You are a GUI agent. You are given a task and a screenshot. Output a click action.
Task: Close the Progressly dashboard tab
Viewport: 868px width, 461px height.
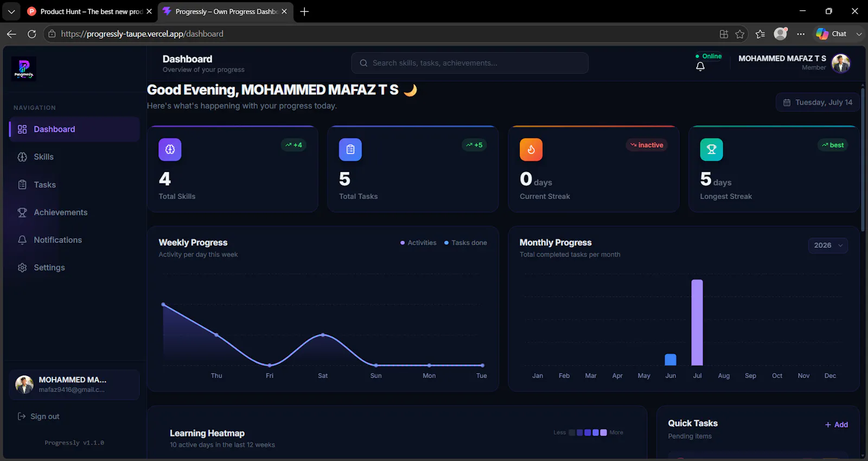pos(284,11)
